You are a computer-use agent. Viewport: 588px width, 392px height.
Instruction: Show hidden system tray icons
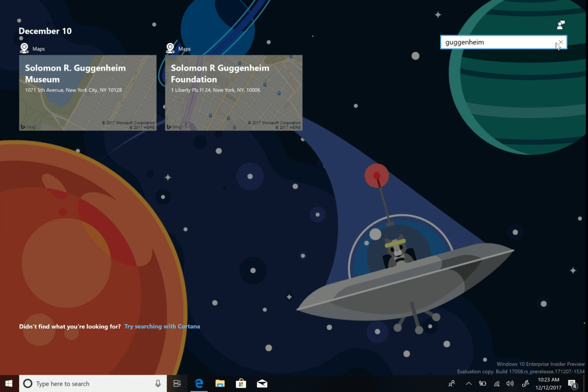pyautogui.click(x=469, y=383)
